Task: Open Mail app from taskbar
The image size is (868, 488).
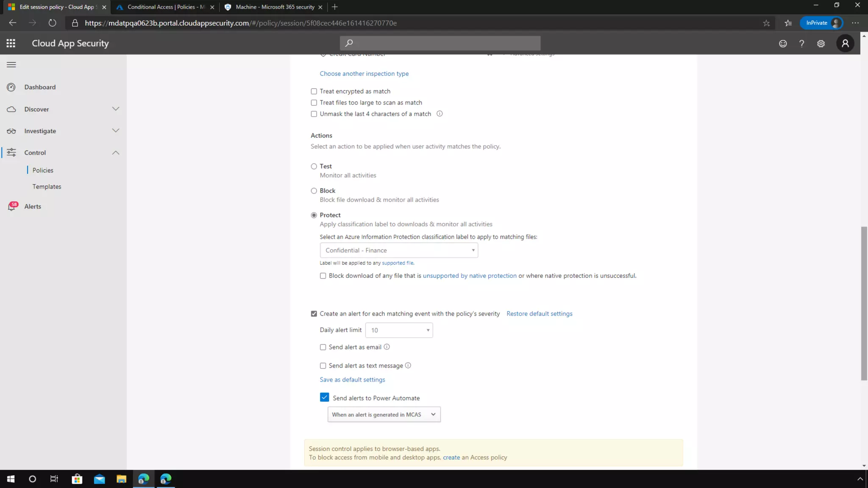Action: [99, 479]
